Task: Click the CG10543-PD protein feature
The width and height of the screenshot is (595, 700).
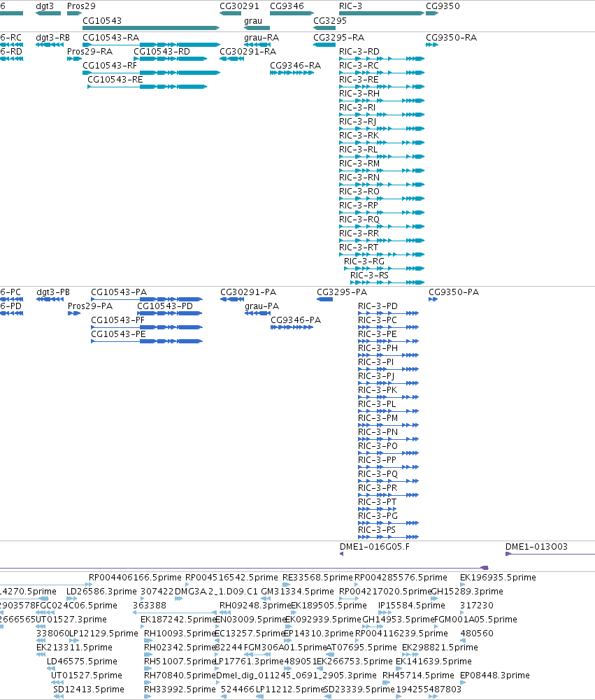Action: tap(170, 313)
